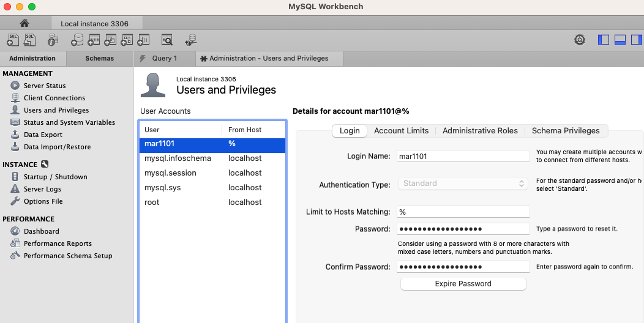
Task: Click the Login Name input field
Action: [463, 156]
